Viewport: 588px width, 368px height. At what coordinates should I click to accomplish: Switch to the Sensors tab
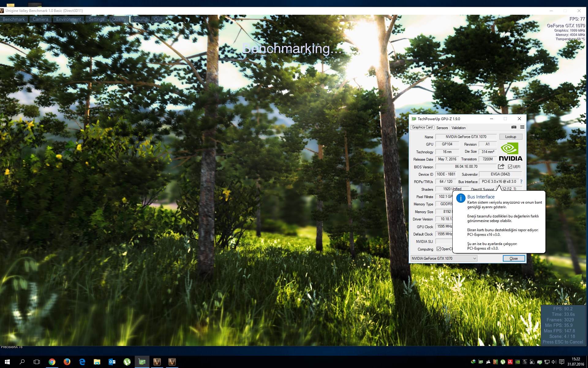[442, 128]
